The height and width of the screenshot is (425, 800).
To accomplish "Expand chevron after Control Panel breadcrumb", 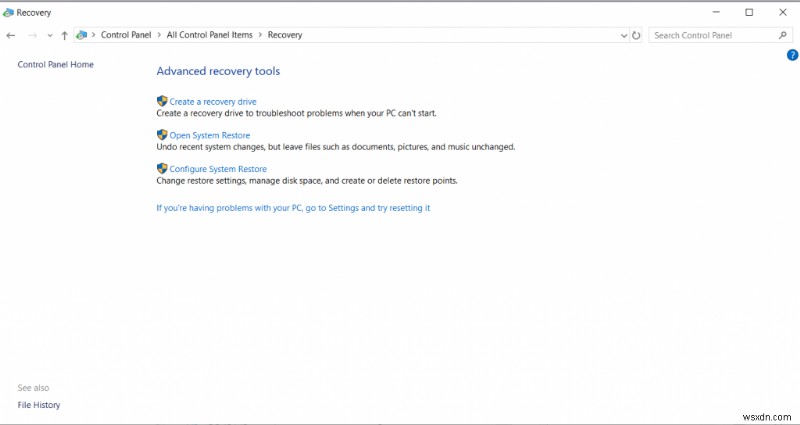I will 159,35.
